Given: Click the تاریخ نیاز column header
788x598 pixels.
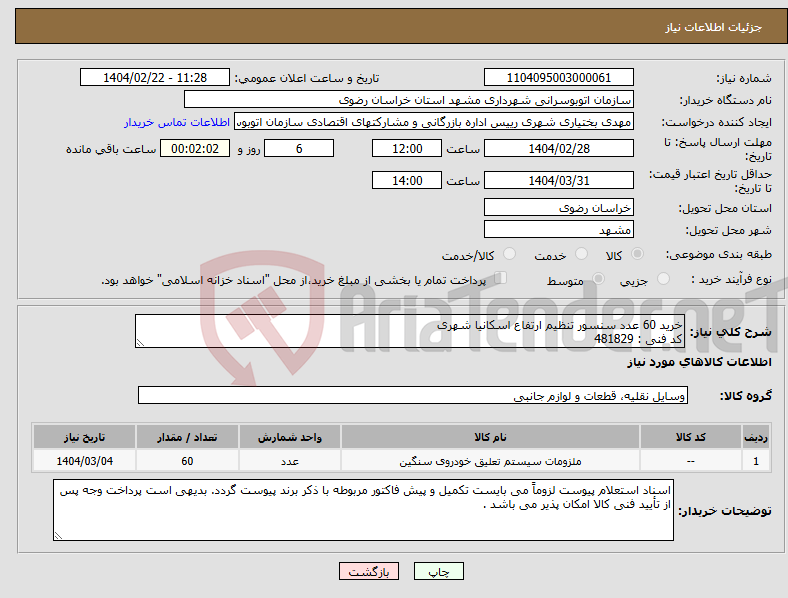Looking at the screenshot, I should [84, 437].
